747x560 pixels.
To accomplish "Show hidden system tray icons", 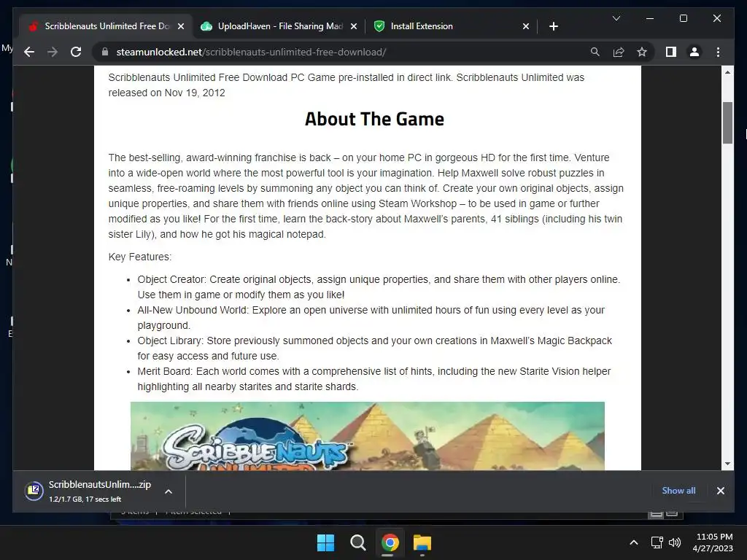I will point(634,542).
